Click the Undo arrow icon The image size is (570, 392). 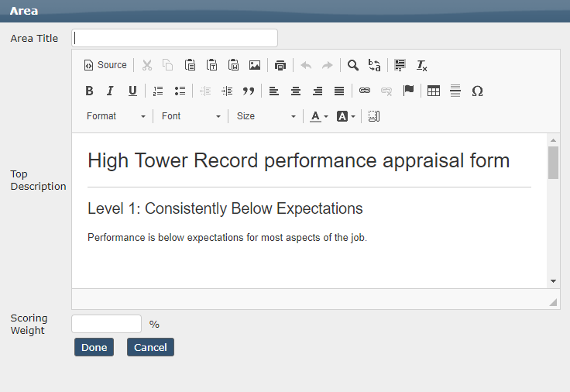pyautogui.click(x=306, y=65)
